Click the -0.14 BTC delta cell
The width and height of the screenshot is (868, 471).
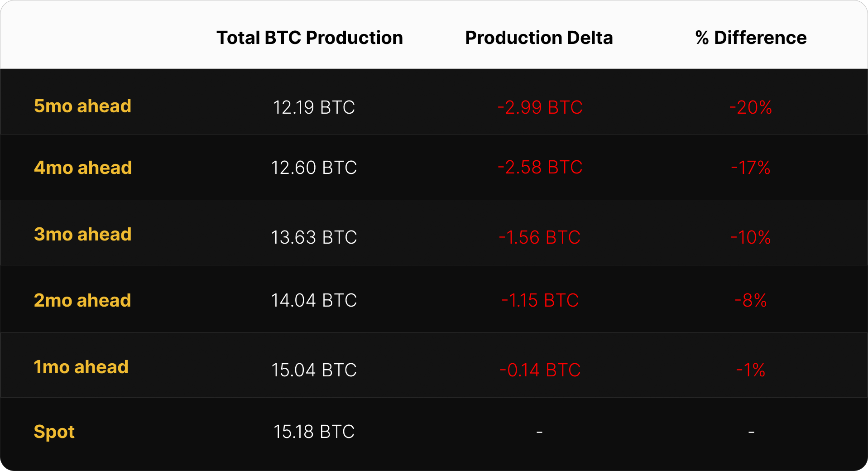click(540, 370)
